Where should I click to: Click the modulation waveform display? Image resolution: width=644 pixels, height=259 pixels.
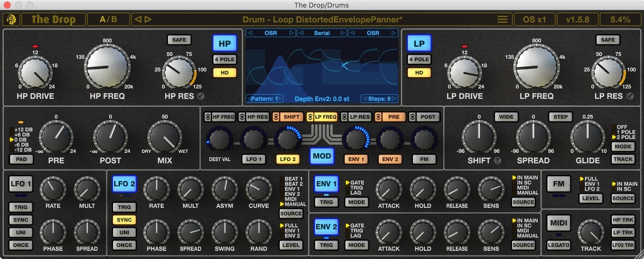point(322,66)
